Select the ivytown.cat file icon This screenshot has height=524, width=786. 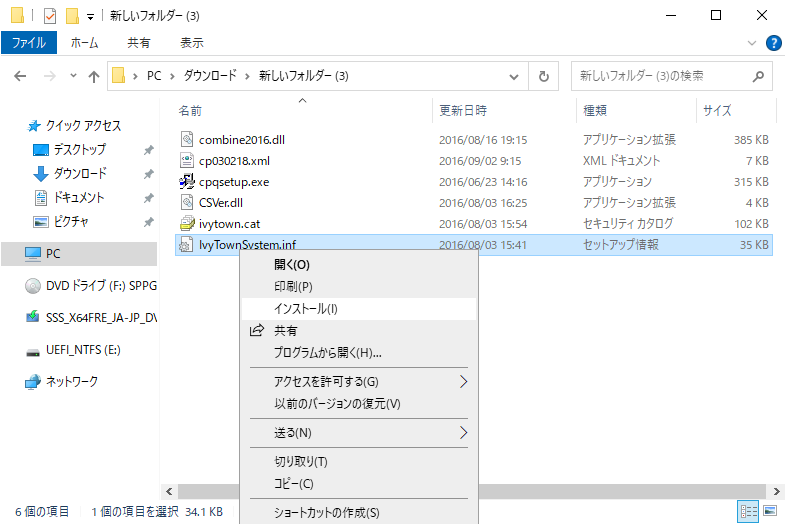186,224
